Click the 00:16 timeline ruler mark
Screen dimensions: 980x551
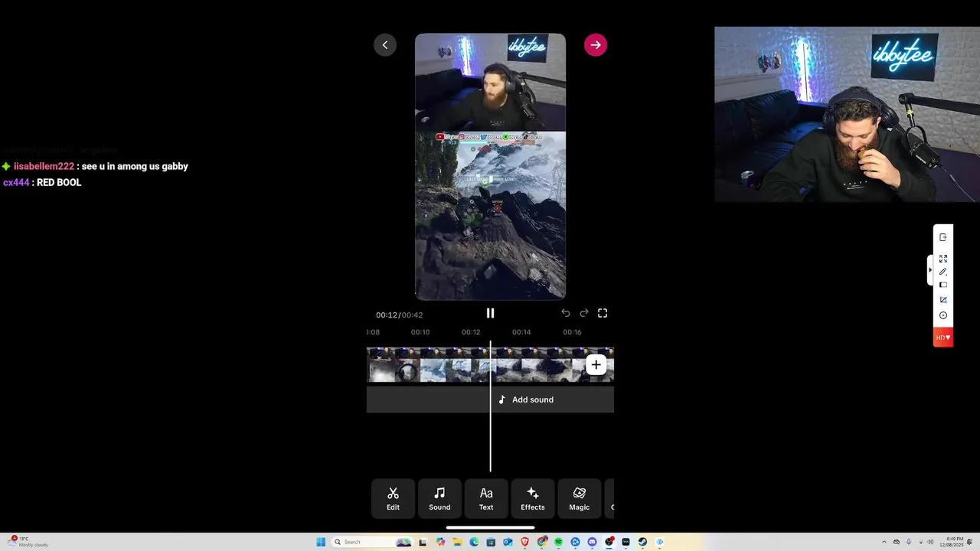point(572,332)
